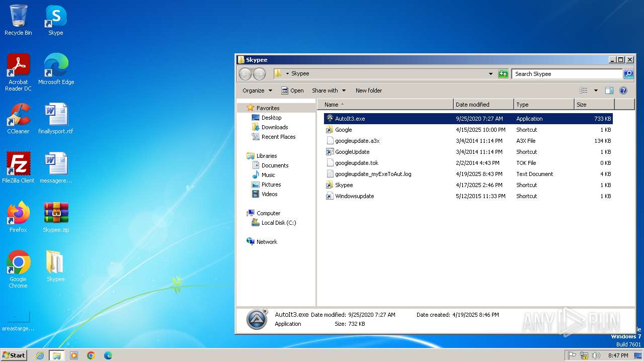Change your view icon in toolbar
This screenshot has height=362, width=644.
[x=584, y=90]
